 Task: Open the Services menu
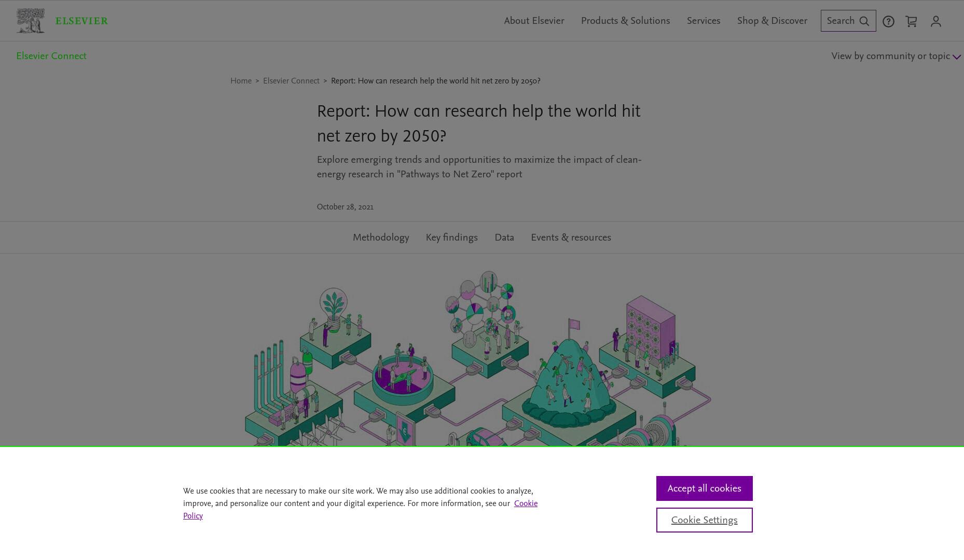[704, 21]
